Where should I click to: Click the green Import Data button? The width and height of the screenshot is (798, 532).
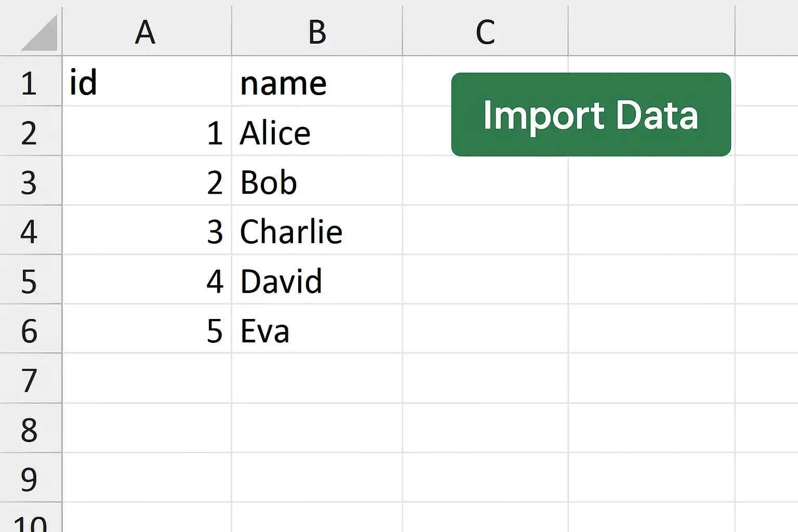coord(591,114)
